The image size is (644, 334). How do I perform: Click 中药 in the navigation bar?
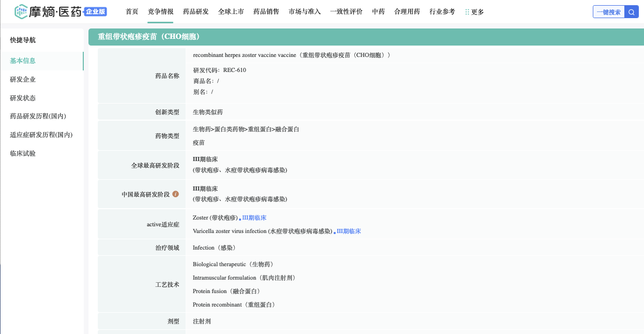[x=378, y=11]
